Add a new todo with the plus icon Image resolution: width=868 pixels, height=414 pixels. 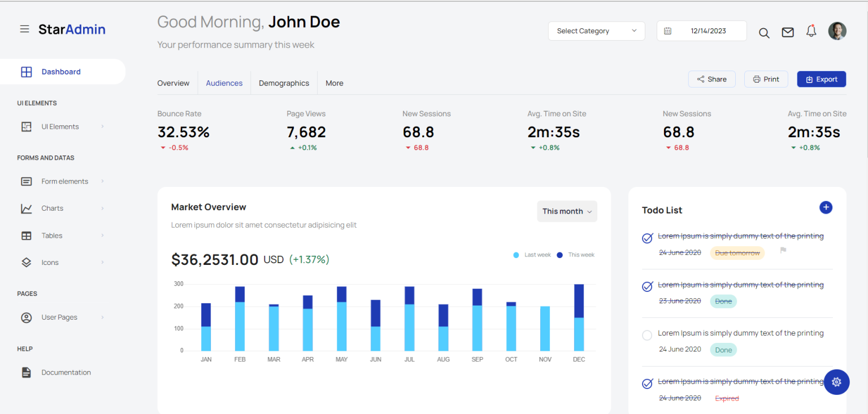[x=826, y=207]
